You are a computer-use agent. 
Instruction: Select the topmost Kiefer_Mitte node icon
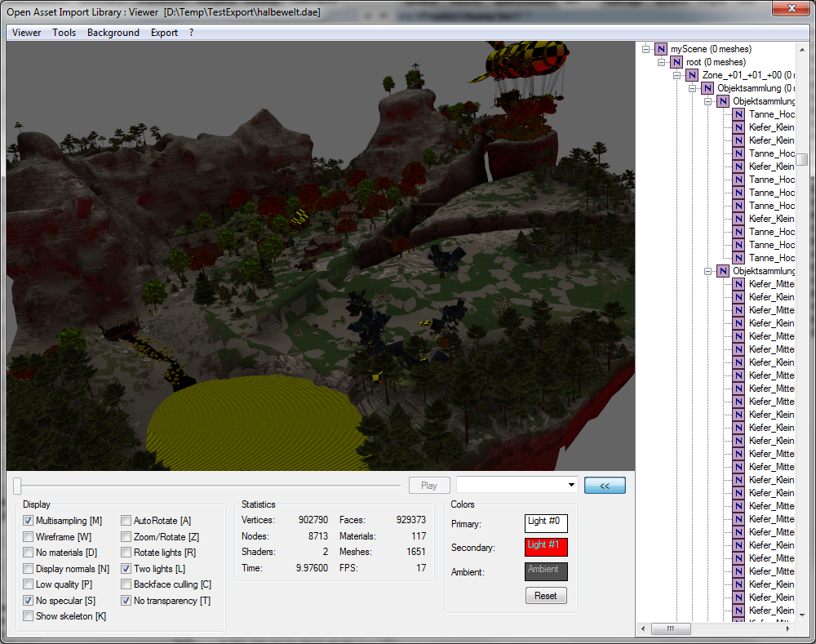click(x=738, y=284)
